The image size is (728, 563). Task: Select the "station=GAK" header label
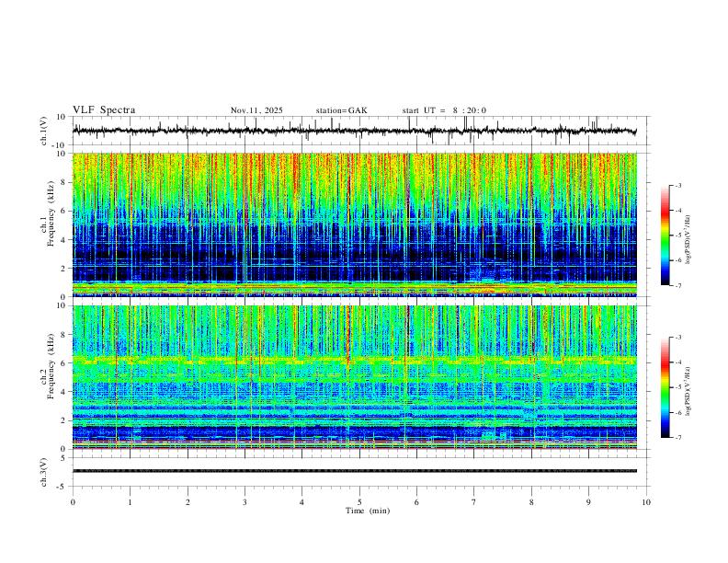(341, 110)
